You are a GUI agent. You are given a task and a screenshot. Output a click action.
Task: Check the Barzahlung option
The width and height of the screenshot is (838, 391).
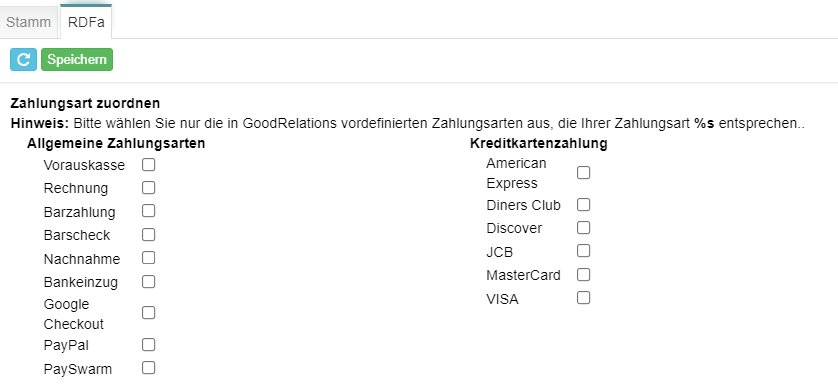[x=149, y=211]
